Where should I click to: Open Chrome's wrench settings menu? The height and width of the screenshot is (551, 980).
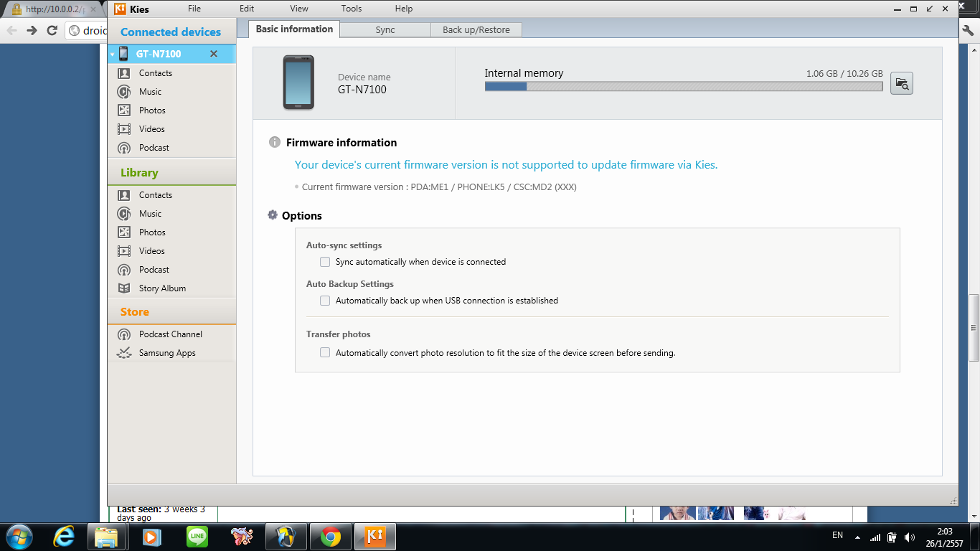(969, 30)
